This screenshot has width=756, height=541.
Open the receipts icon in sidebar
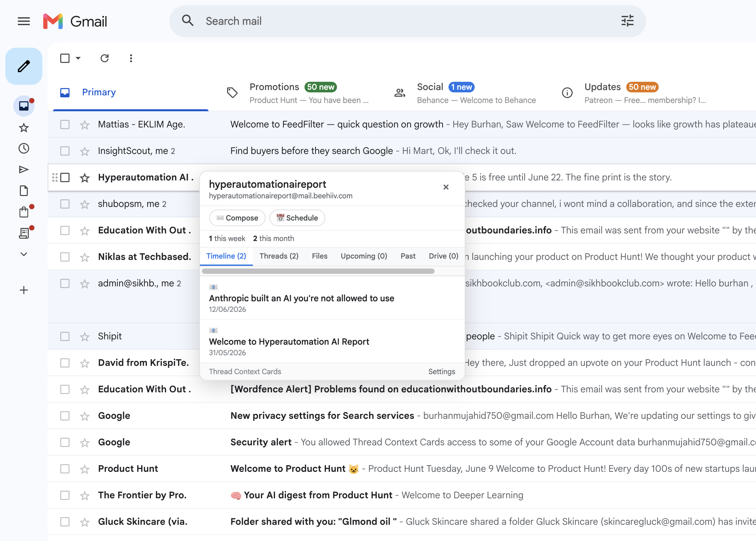click(24, 233)
